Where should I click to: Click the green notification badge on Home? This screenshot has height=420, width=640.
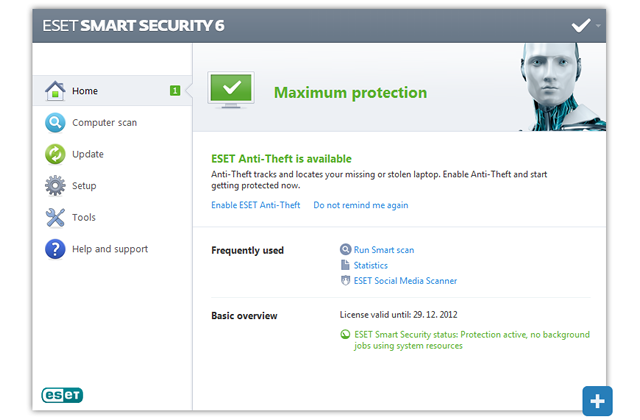pyautogui.click(x=175, y=91)
